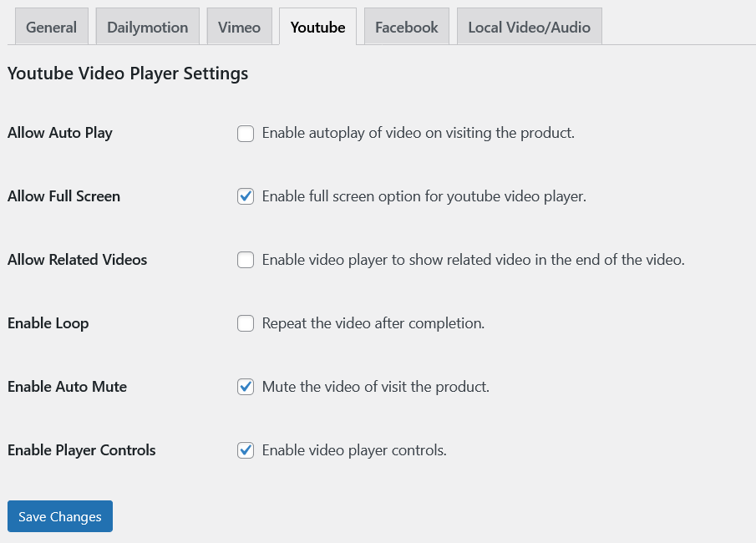Image resolution: width=756 pixels, height=543 pixels.
Task: Switch to the Dailymotion tab
Action: point(147,28)
